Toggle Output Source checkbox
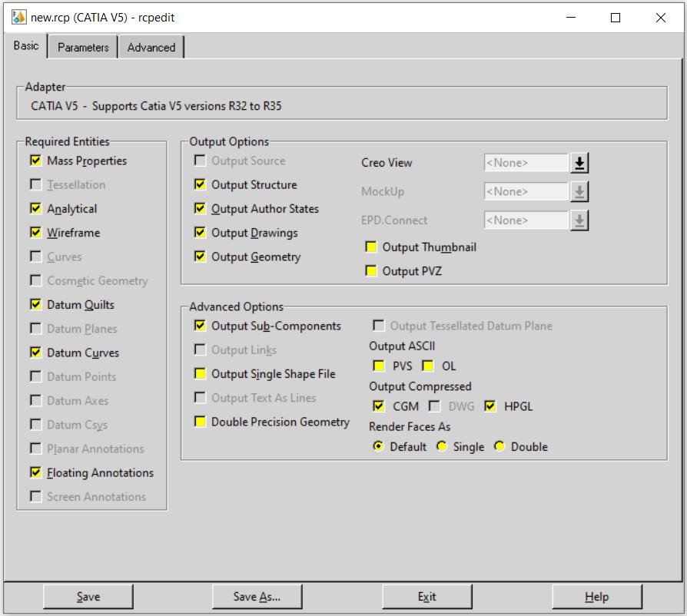Image resolution: width=687 pixels, height=616 pixels. pyautogui.click(x=200, y=161)
